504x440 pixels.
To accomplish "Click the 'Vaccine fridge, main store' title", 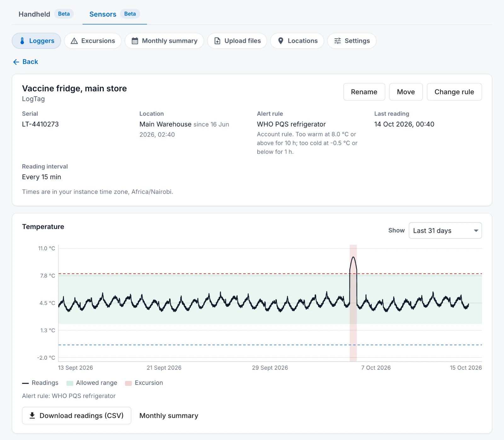I will (74, 89).
